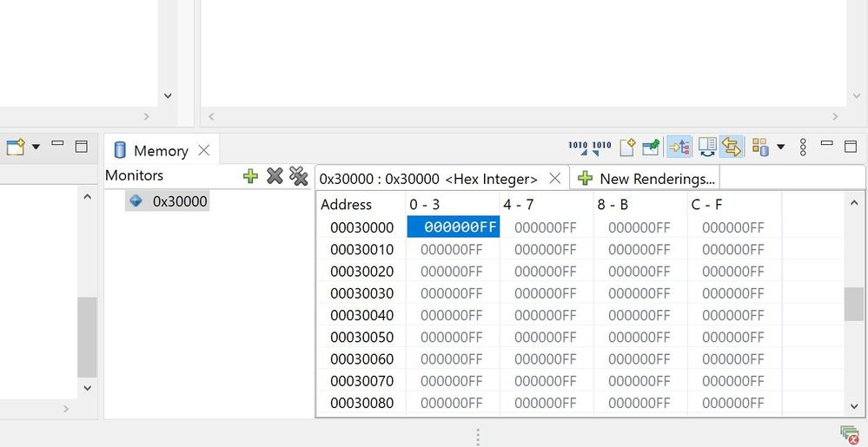The image size is (868, 447).
Task: Click the 8 - B cell in row 00030030
Action: point(639,293)
